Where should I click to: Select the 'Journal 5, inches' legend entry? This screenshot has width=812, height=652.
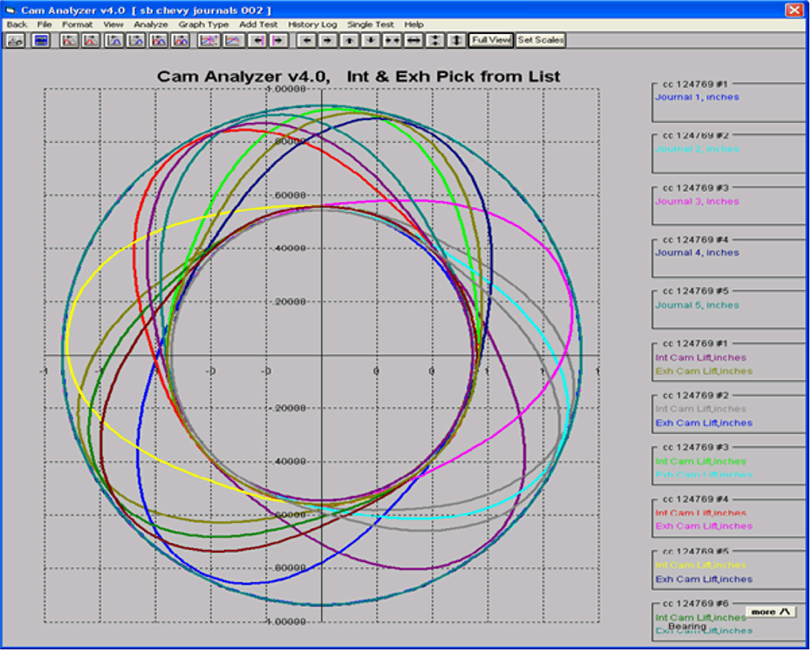pyautogui.click(x=697, y=305)
